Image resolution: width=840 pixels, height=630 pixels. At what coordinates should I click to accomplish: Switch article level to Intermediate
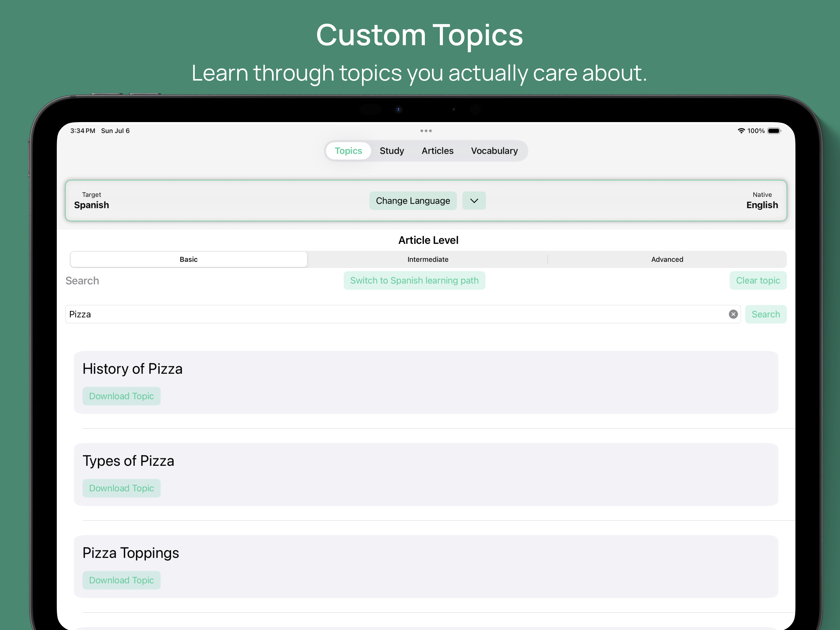pyautogui.click(x=428, y=259)
